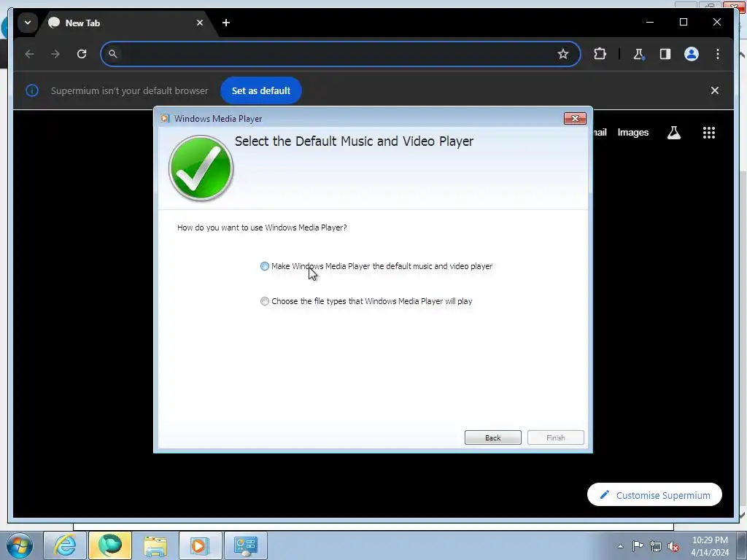Maximize the Supermium browser window
This screenshot has width=747, height=560.
[683, 22]
